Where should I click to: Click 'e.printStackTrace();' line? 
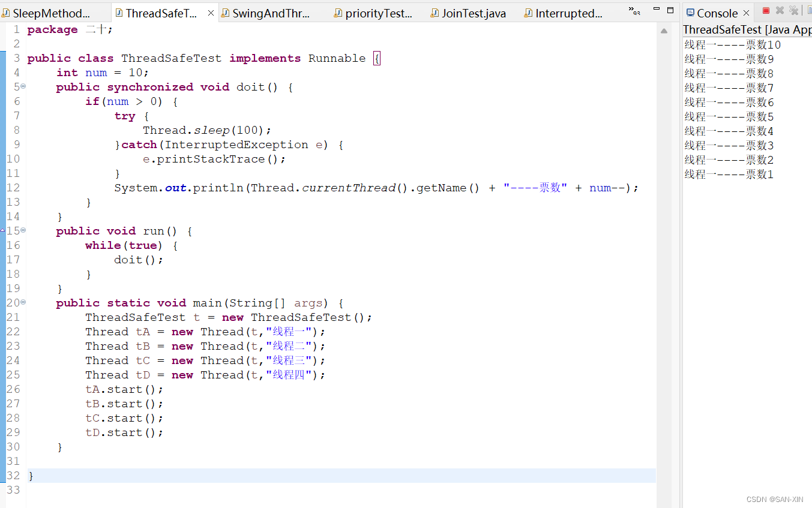tap(214, 159)
